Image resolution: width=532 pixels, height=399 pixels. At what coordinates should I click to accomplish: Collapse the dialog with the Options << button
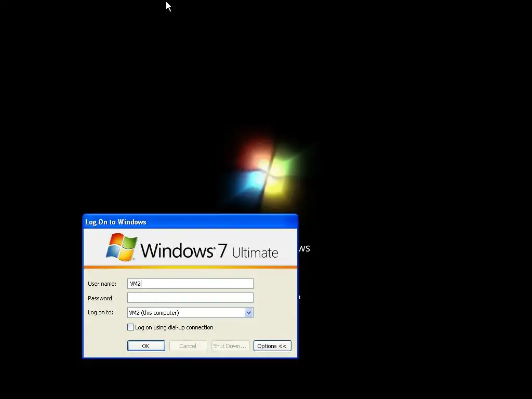coord(272,345)
